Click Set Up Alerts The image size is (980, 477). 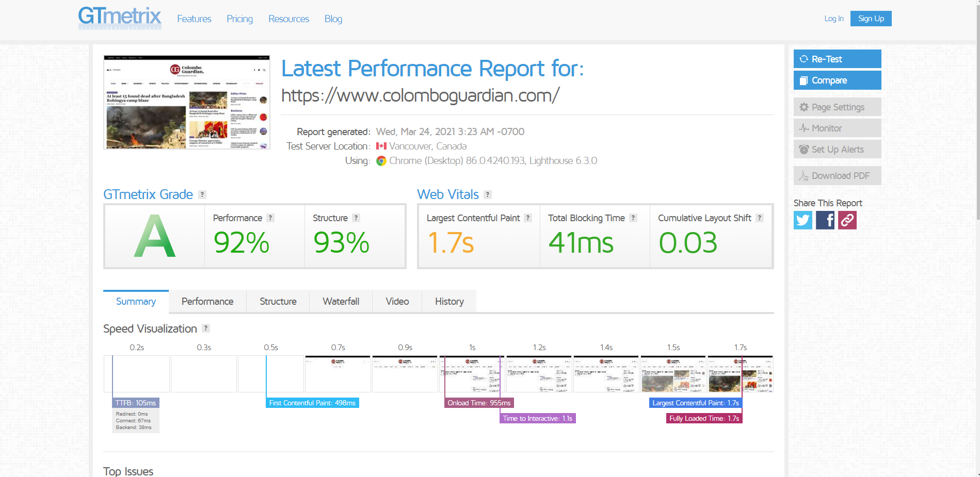[837, 149]
